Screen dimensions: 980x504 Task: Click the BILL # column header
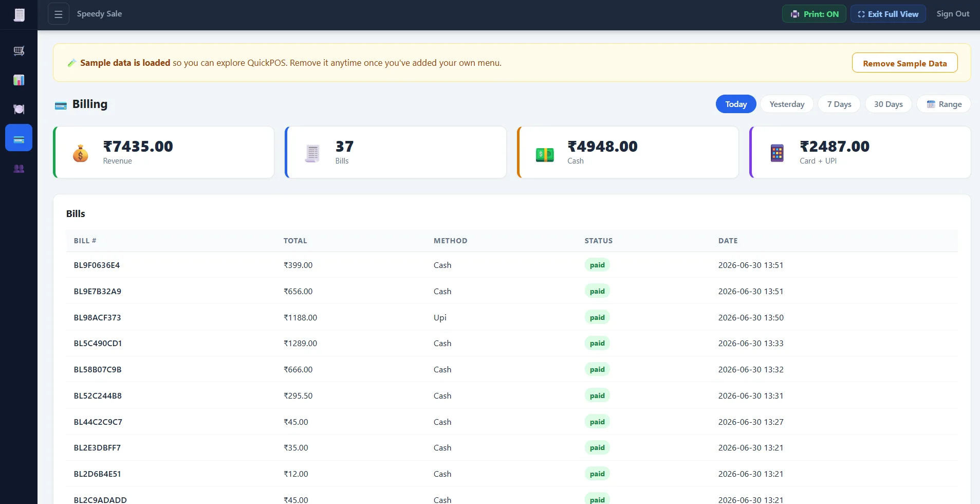point(85,241)
